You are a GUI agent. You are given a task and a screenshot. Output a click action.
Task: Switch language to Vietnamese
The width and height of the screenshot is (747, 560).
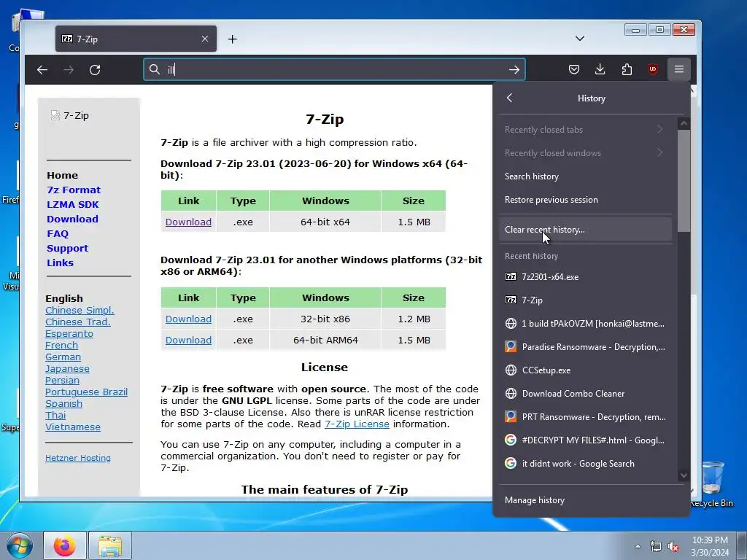(73, 427)
